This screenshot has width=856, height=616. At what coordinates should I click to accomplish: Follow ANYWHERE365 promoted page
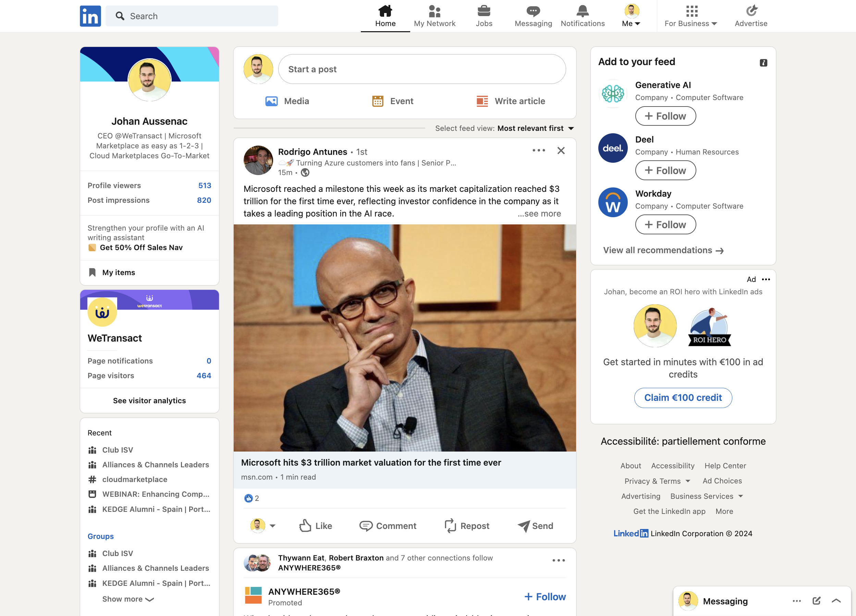click(545, 597)
